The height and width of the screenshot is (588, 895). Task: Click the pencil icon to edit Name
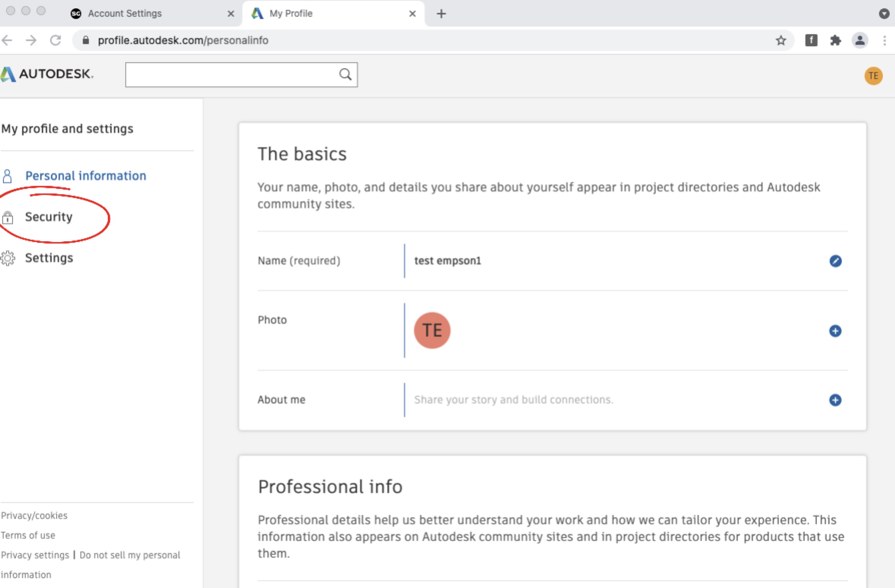pos(835,261)
